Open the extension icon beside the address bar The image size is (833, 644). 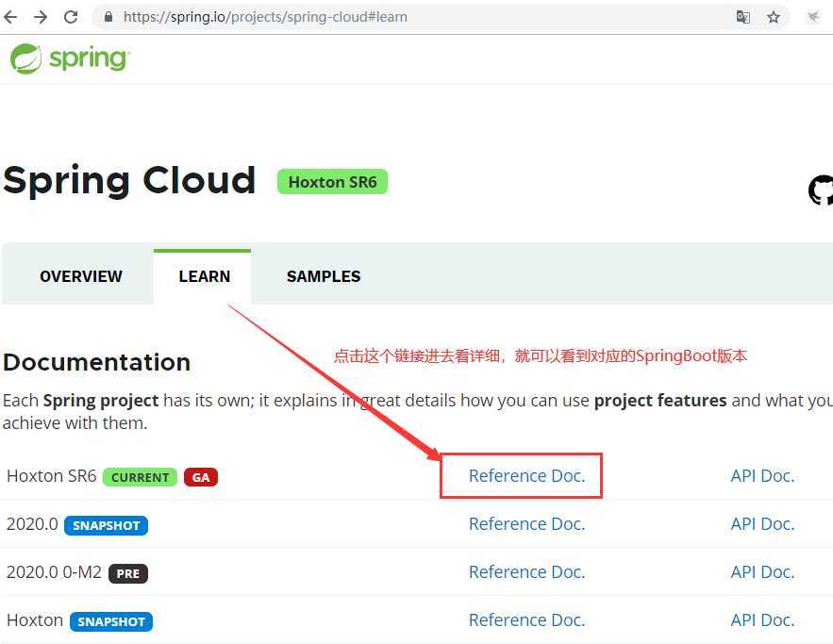pyautogui.click(x=813, y=17)
